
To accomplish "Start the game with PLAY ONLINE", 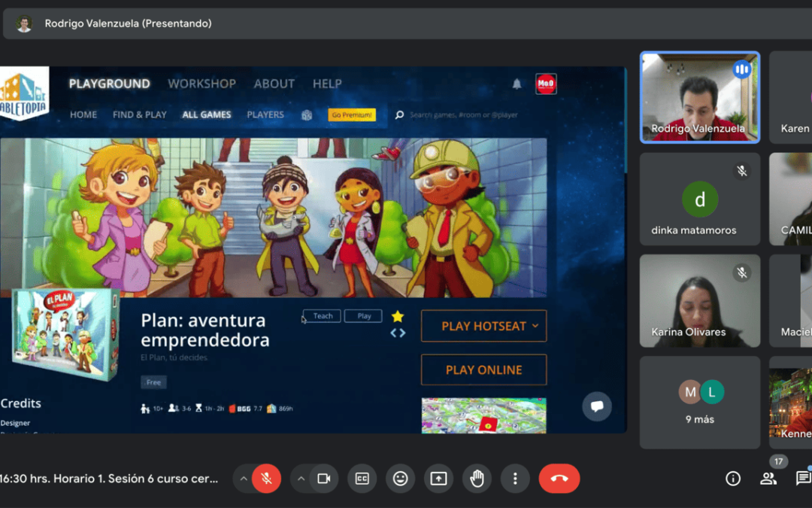I will tap(483, 370).
